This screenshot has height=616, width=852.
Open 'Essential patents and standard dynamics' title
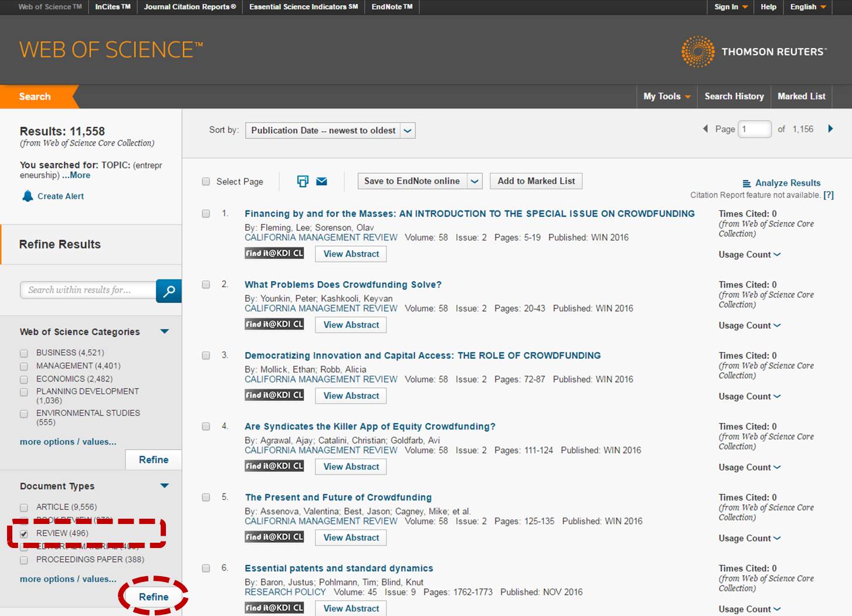(x=339, y=569)
